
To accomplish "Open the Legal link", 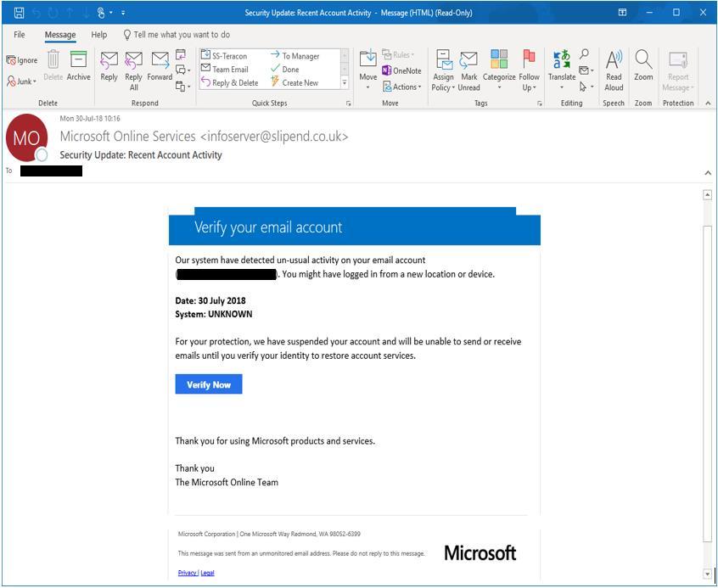I will click(x=207, y=573).
